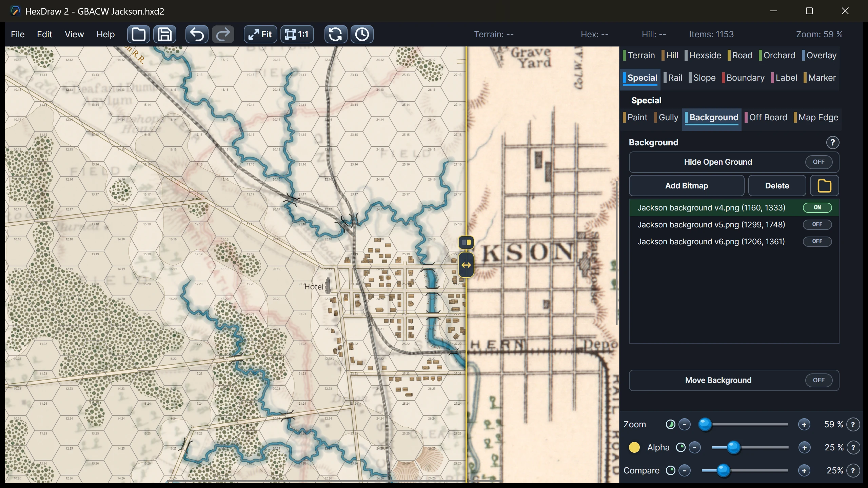Image resolution: width=868 pixels, height=488 pixels.
Task: Increase Zoom with the plus button
Action: [x=804, y=424]
